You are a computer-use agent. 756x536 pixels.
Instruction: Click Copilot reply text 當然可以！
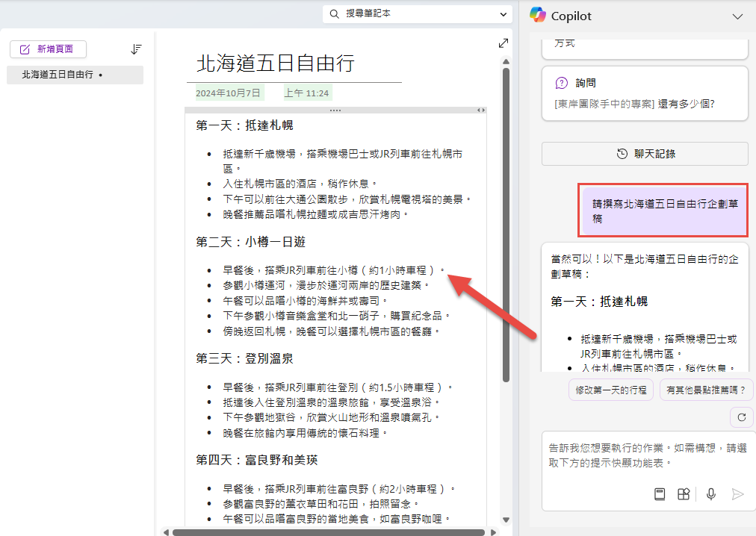coord(577,259)
